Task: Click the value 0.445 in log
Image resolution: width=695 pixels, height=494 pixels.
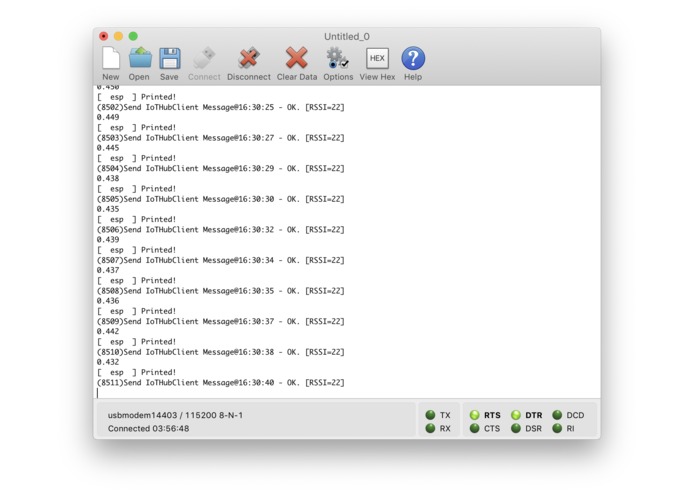Action: coord(108,148)
